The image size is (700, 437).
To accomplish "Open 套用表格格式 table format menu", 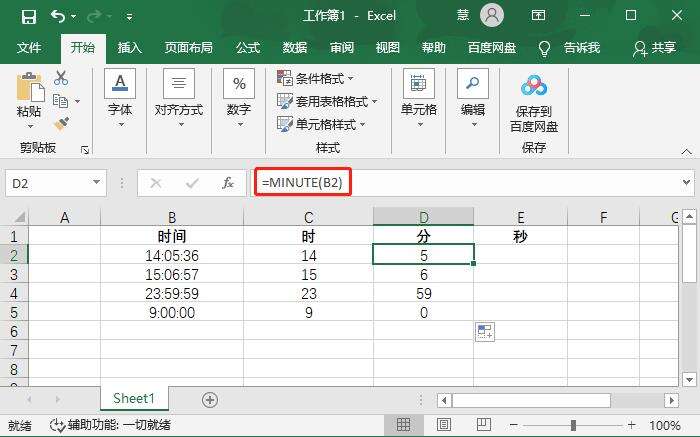I will click(x=327, y=101).
